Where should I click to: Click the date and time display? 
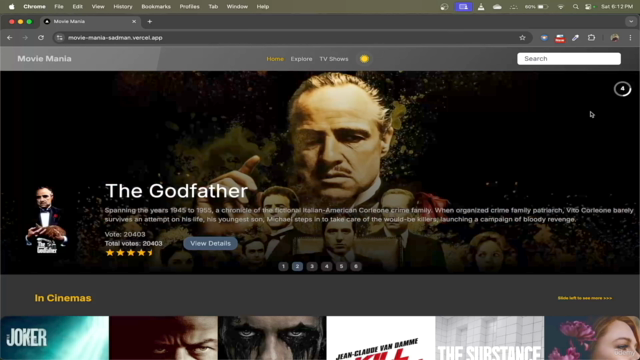click(617, 7)
